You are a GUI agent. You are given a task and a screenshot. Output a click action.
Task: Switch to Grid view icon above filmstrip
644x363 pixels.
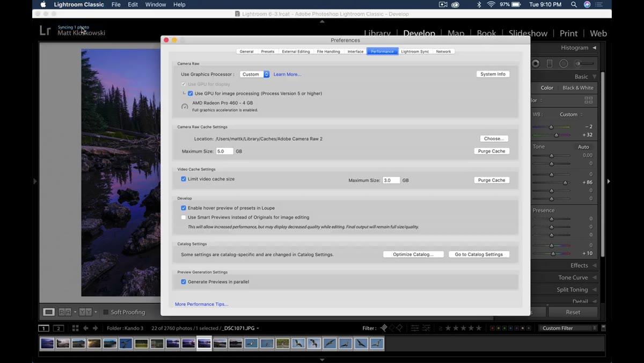[x=75, y=328]
